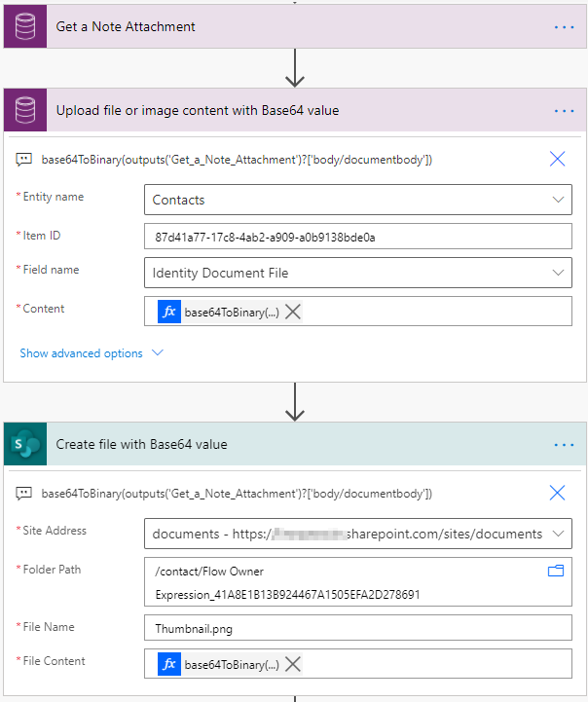Open the Entity name dropdown showing Contacts
This screenshot has width=588, height=702.
point(559,200)
